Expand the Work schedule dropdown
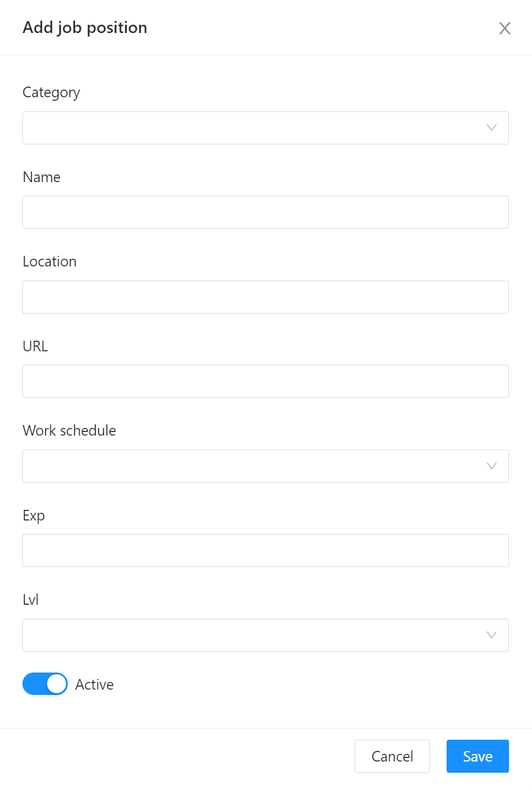Viewport: 532px width, 791px height. click(x=265, y=466)
